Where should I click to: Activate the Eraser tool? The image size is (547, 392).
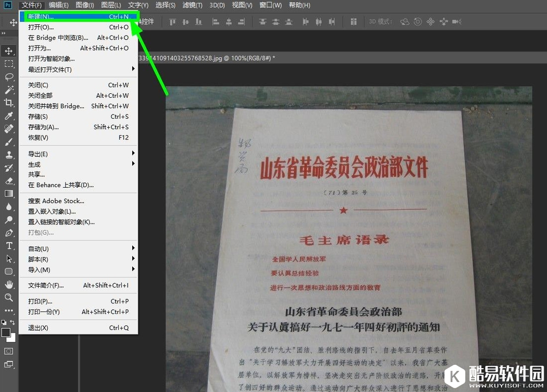(x=9, y=180)
